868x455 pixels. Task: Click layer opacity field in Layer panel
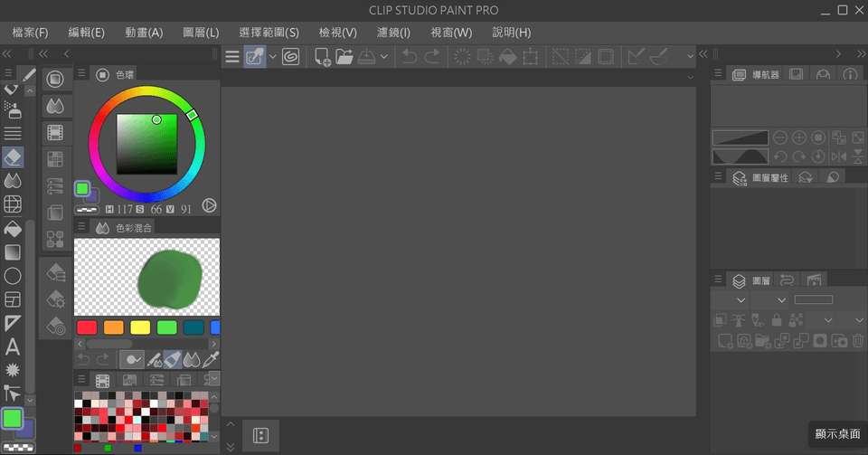coord(814,300)
